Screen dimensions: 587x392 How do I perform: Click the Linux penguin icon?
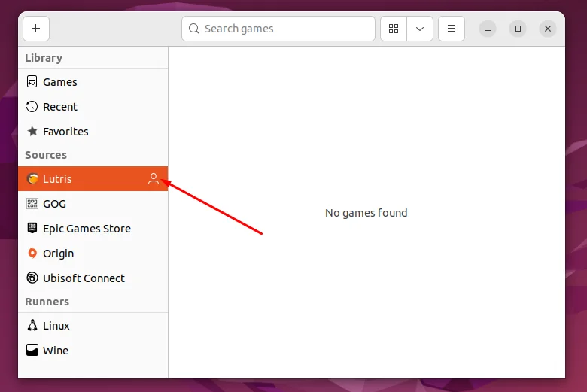32,325
